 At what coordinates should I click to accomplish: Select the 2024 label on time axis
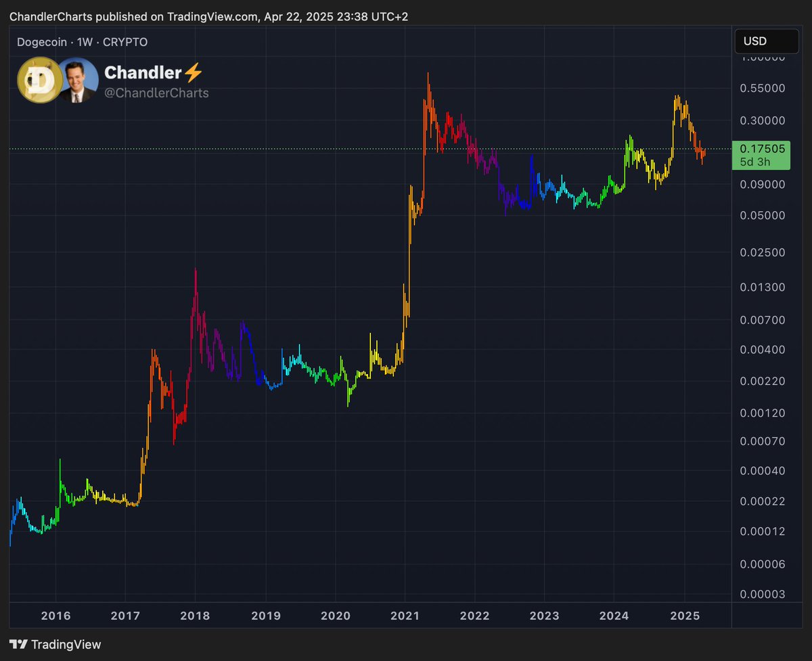[614, 616]
